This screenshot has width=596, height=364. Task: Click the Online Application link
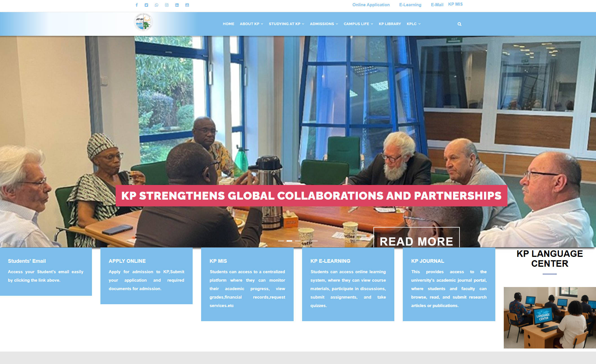[x=371, y=5]
